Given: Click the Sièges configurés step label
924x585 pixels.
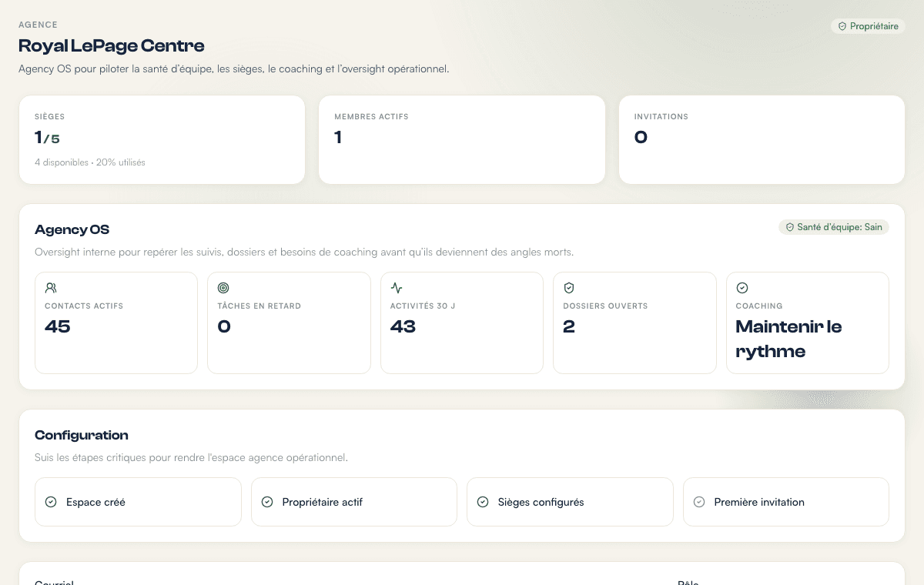Looking at the screenshot, I should [x=541, y=502].
